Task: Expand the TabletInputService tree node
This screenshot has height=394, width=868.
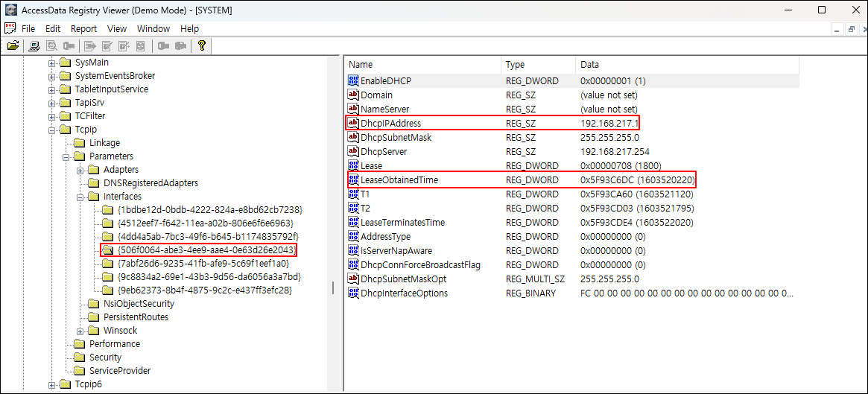Action: coord(52,89)
